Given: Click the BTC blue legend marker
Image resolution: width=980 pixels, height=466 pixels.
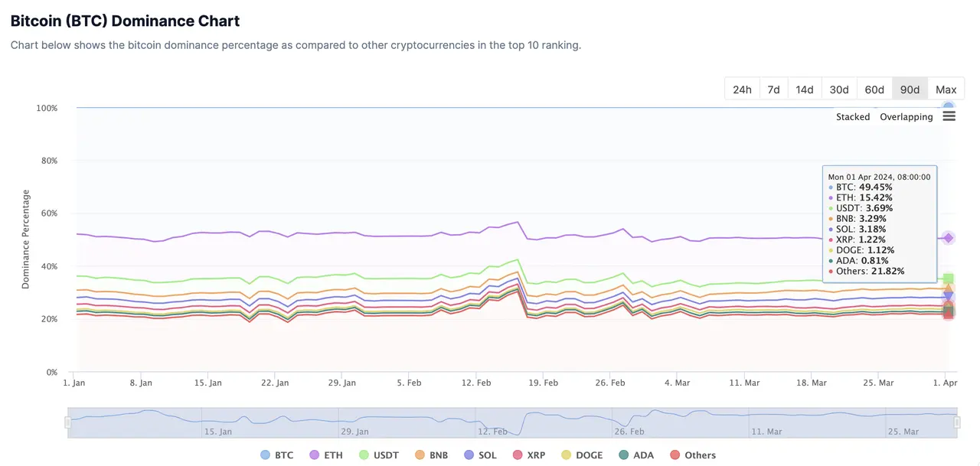Looking at the screenshot, I should [263, 455].
